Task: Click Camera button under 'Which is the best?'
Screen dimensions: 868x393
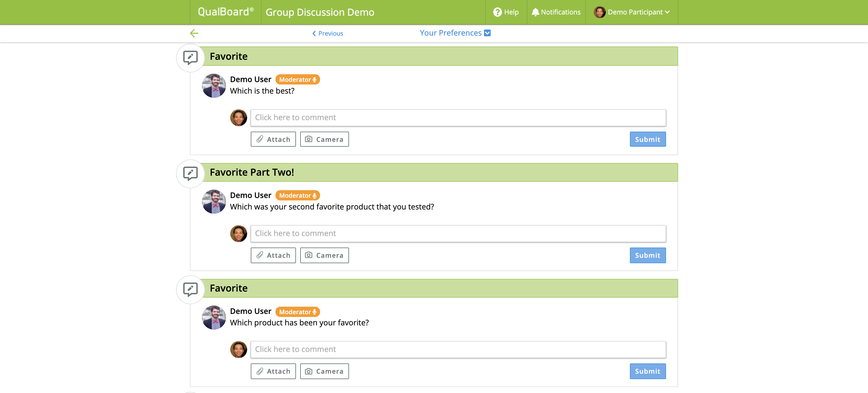Action: coord(324,139)
